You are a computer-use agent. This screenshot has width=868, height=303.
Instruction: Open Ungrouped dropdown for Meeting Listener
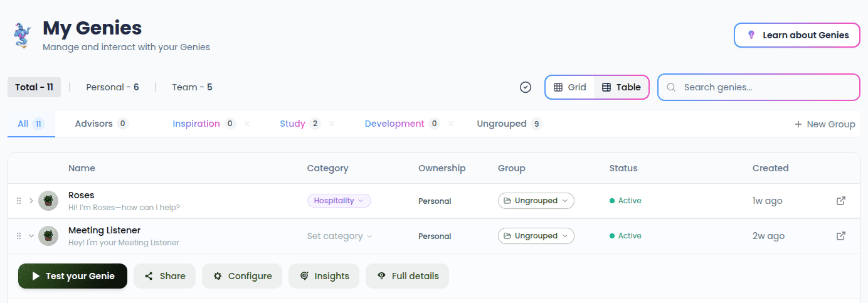536,236
